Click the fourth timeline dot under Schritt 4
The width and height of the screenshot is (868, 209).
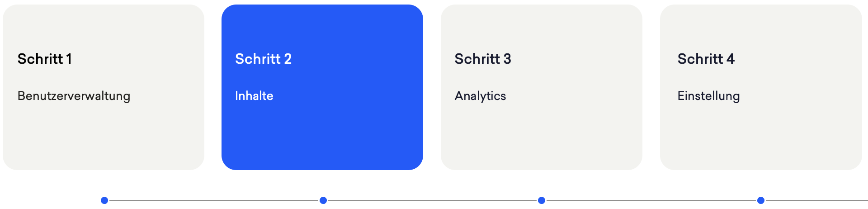761,200
